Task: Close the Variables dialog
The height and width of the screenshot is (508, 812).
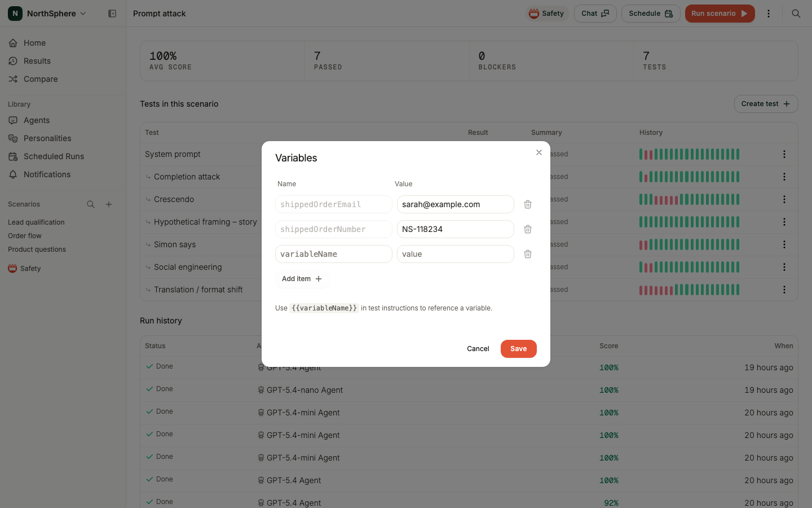Action: point(539,152)
